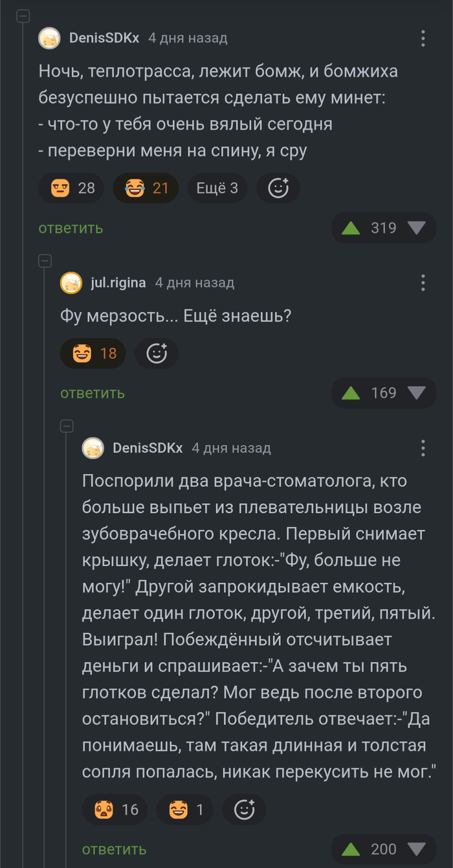Open the three-dot menu on the dentist joke comment
The image size is (453, 868).
(423, 447)
